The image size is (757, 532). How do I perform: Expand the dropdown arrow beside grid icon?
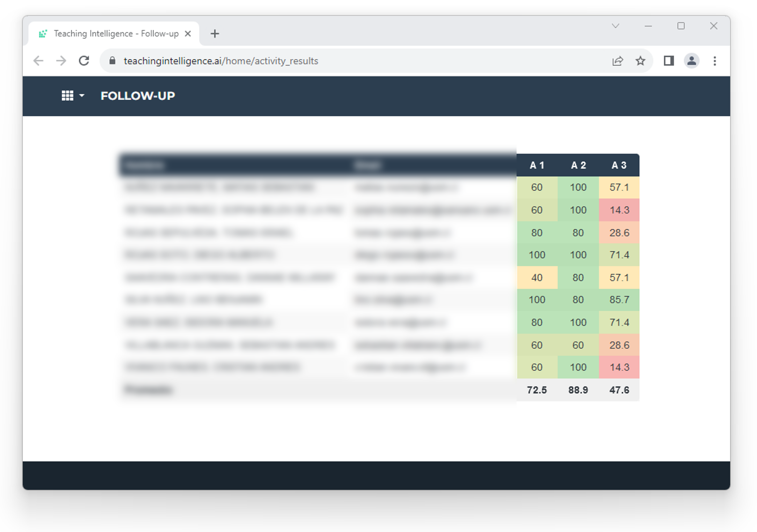pos(82,96)
